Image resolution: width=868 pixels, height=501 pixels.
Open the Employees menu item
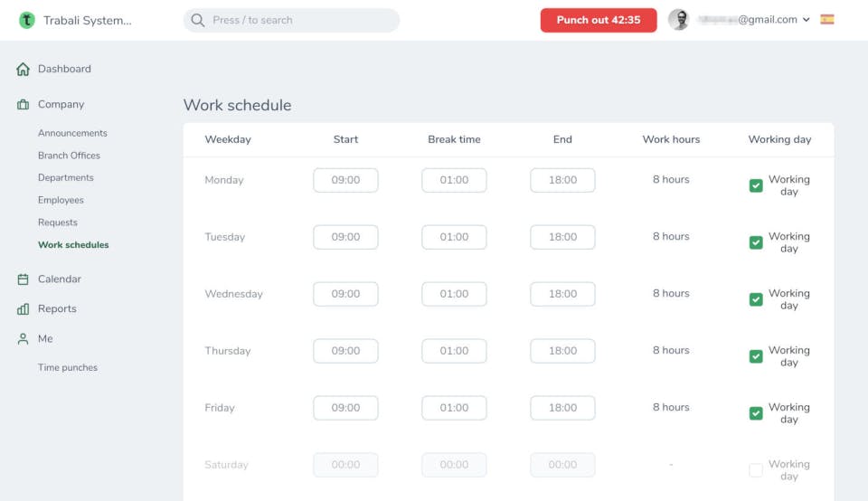coord(61,201)
